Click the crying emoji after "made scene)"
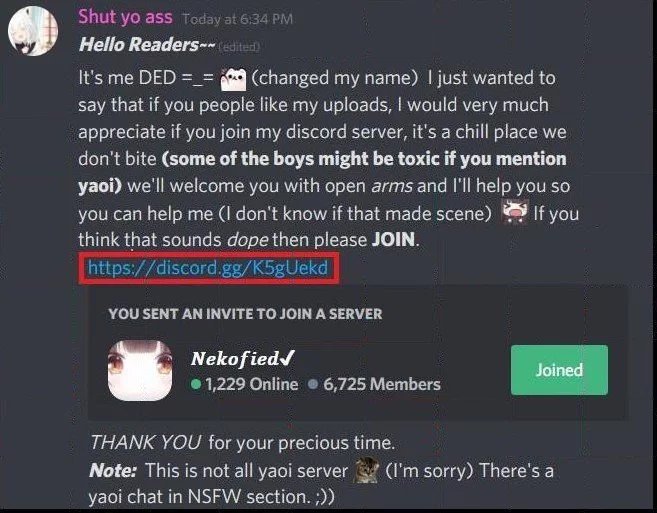Image resolution: width=657 pixels, height=513 pixels. point(515,212)
